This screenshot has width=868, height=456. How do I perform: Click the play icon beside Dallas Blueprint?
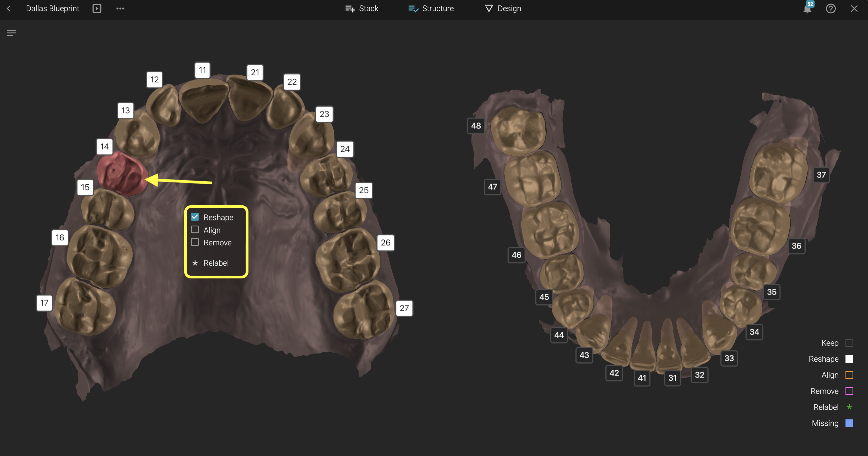pyautogui.click(x=97, y=8)
